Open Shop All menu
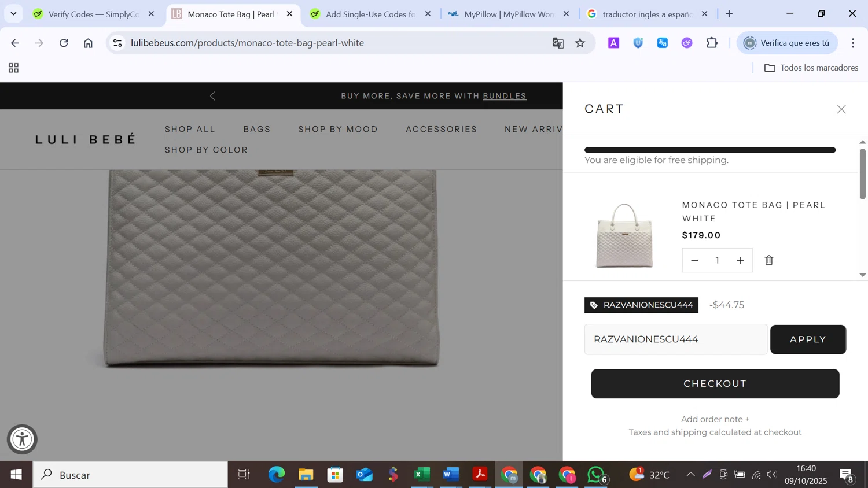The width and height of the screenshot is (868, 488). (190, 129)
